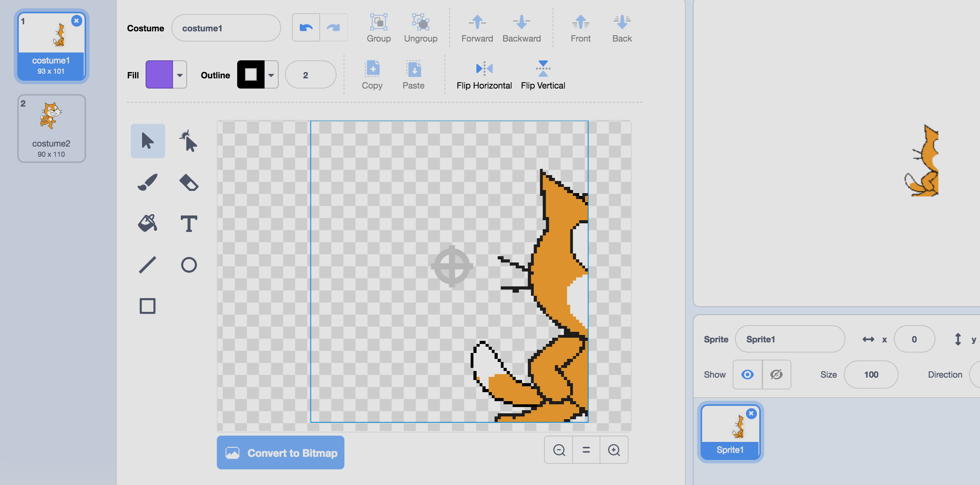
Task: Switch to the Reshape tool
Action: pyautogui.click(x=189, y=141)
